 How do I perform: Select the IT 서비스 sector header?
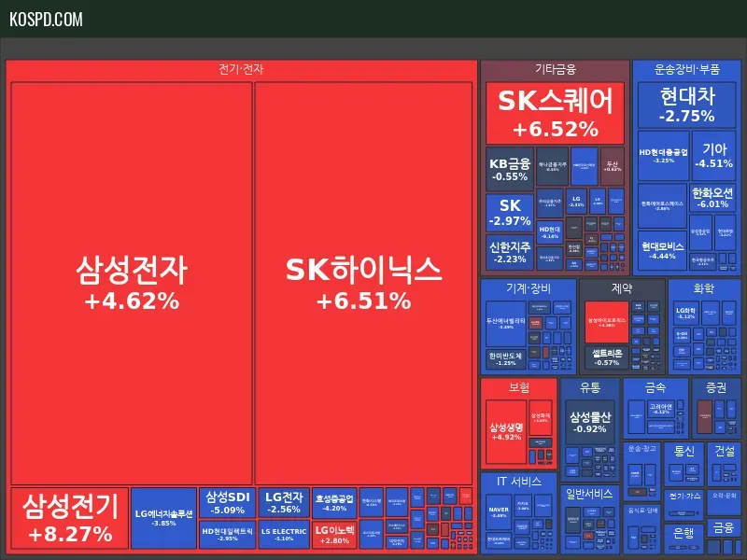(x=518, y=482)
